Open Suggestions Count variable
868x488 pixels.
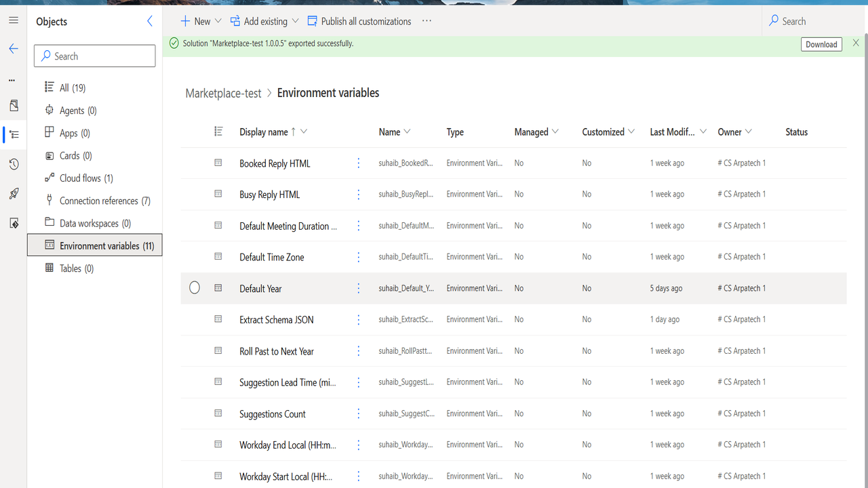click(x=273, y=413)
